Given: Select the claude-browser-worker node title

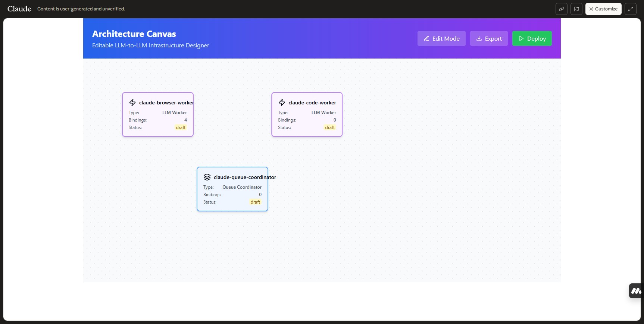Looking at the screenshot, I should coord(166,103).
